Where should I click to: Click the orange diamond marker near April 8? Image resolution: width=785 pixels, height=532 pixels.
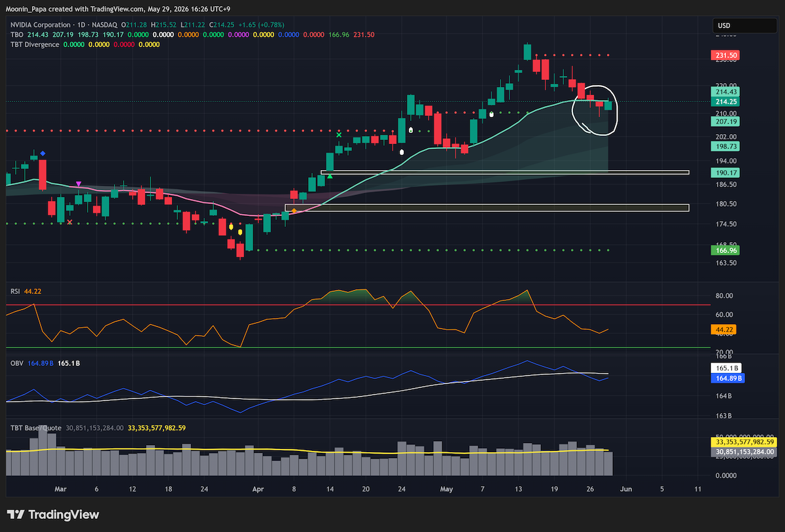pyautogui.click(x=294, y=211)
